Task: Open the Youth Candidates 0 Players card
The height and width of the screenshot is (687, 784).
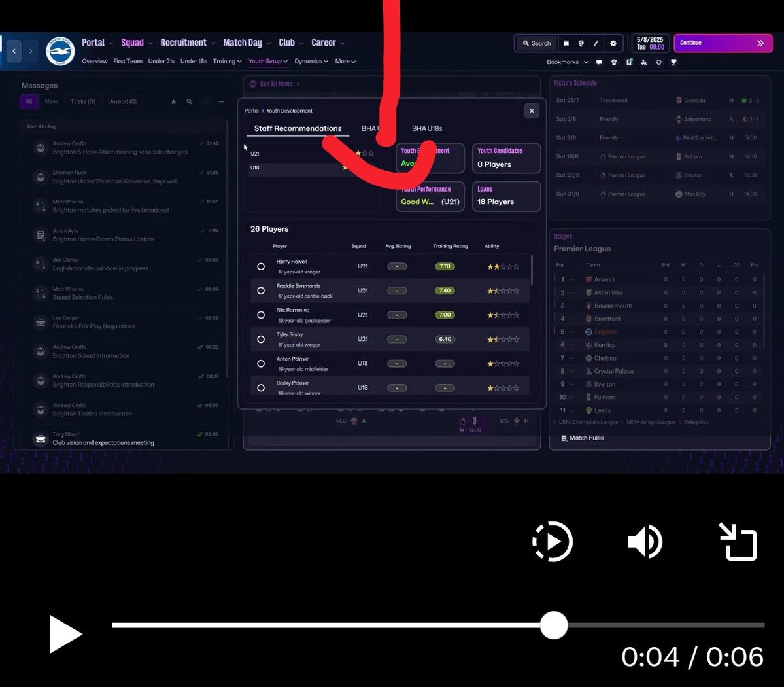Action: pyautogui.click(x=506, y=158)
